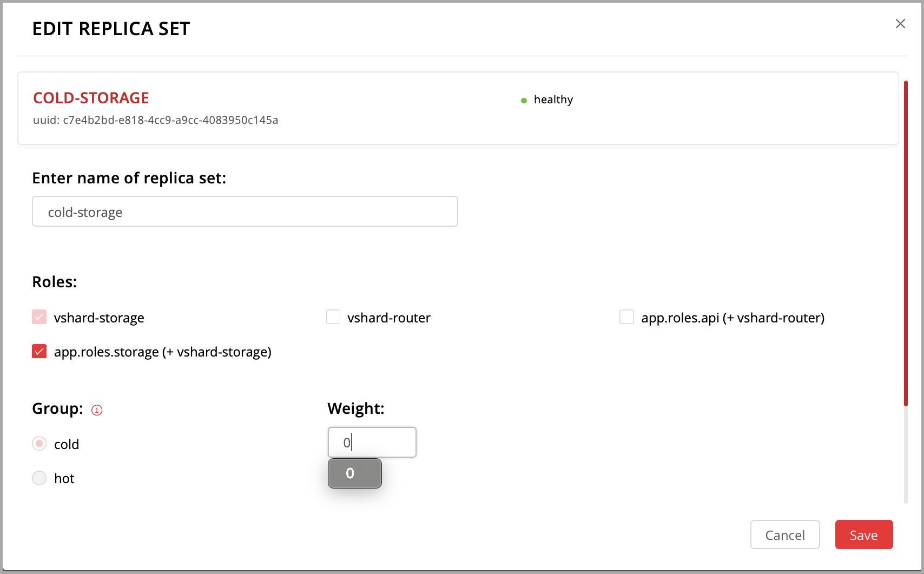Image resolution: width=924 pixels, height=574 pixels.
Task: Save the replica set changes
Action: pyautogui.click(x=863, y=535)
